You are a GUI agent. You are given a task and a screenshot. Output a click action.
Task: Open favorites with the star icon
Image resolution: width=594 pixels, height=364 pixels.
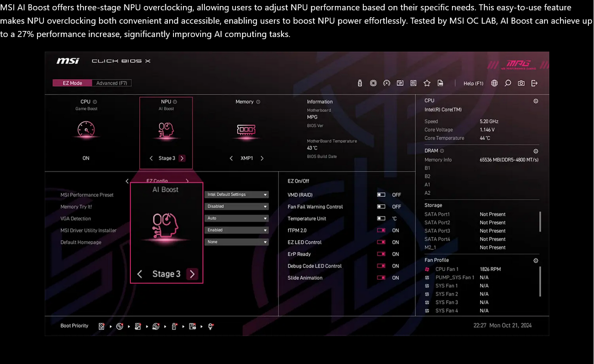click(427, 83)
